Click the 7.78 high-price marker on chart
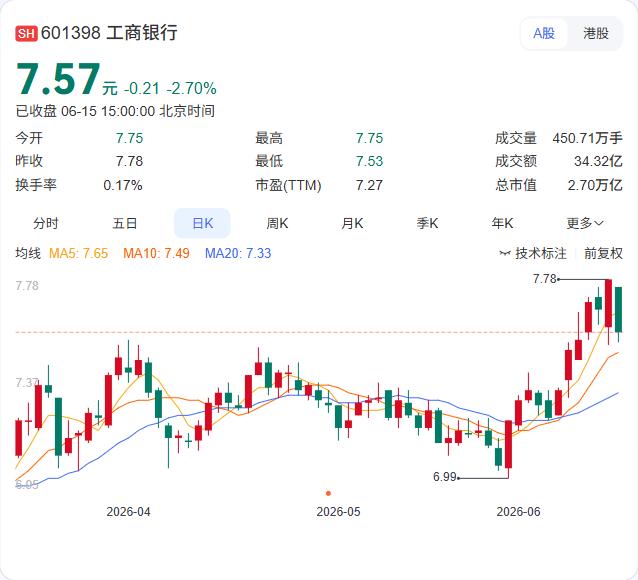Screen dimensions: 638x580 (544, 279)
